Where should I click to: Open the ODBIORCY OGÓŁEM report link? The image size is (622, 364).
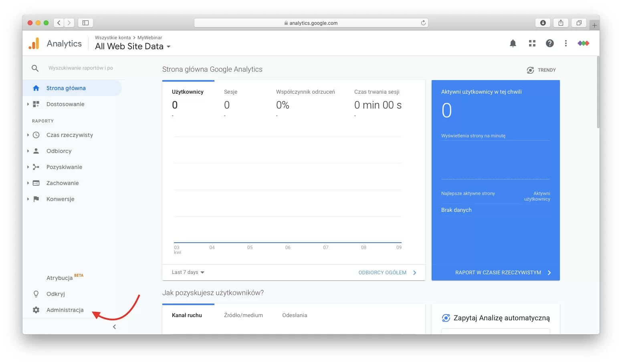387,273
